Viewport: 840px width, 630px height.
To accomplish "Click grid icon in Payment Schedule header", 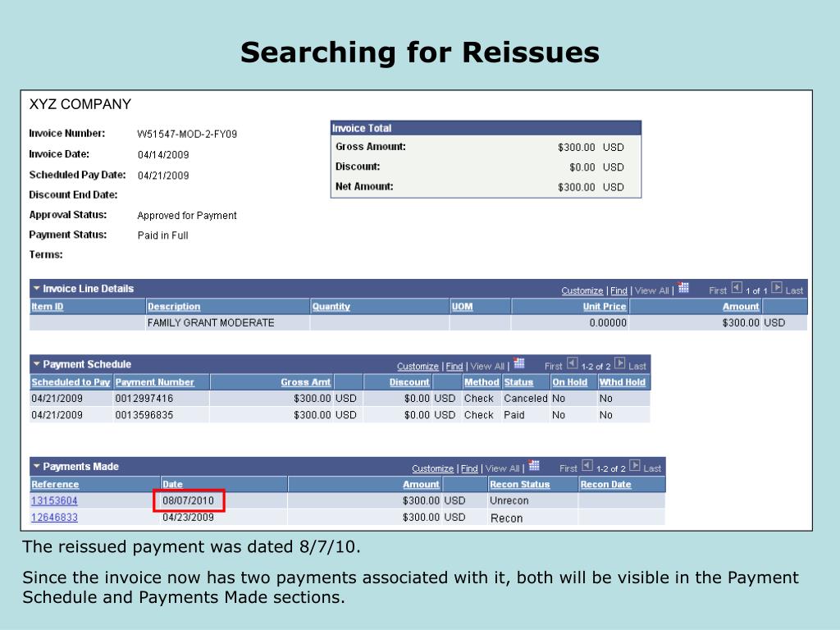I will click(519, 364).
